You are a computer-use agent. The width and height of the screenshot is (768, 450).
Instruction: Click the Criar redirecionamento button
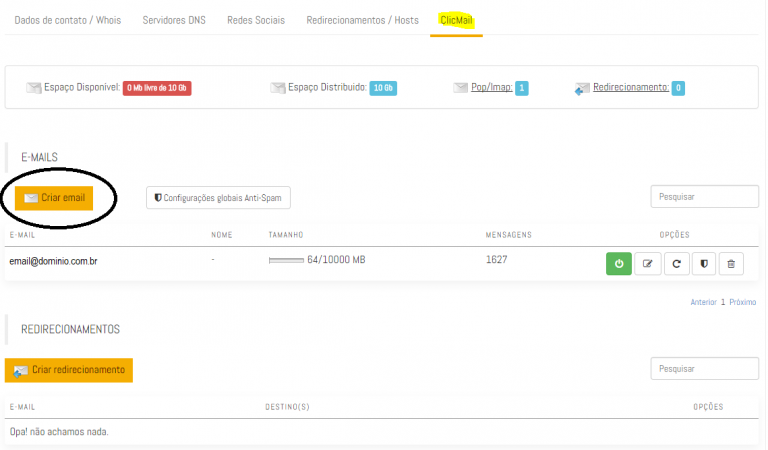pos(69,370)
